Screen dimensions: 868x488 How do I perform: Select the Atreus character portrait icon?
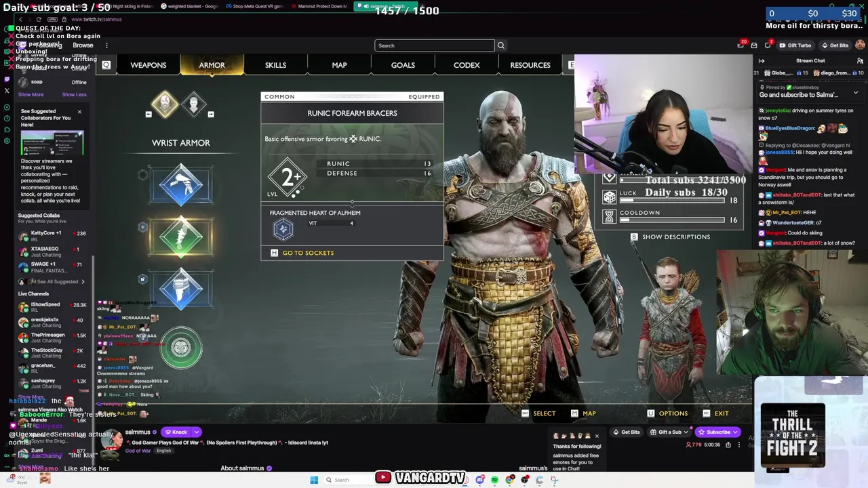[x=194, y=104]
